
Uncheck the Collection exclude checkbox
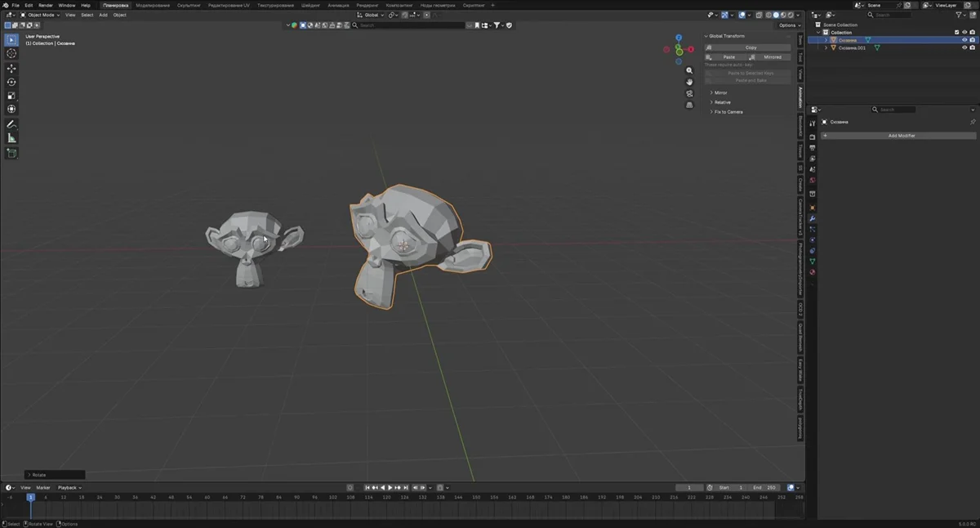tap(956, 33)
